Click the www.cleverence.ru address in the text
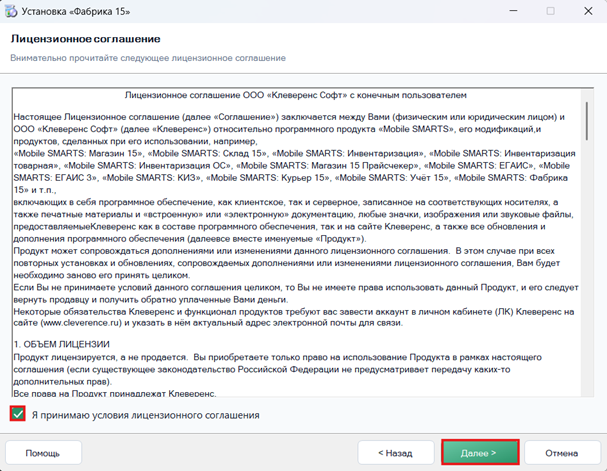 [x=81, y=323]
